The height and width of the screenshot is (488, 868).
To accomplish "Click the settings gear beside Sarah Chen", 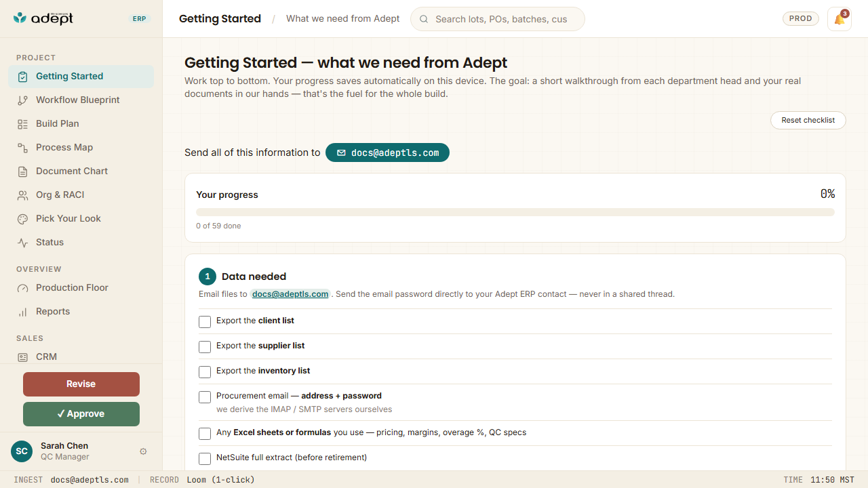I will (x=143, y=451).
